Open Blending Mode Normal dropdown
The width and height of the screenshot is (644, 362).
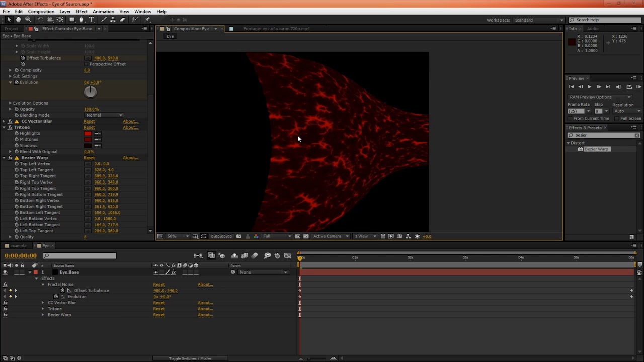point(104,115)
